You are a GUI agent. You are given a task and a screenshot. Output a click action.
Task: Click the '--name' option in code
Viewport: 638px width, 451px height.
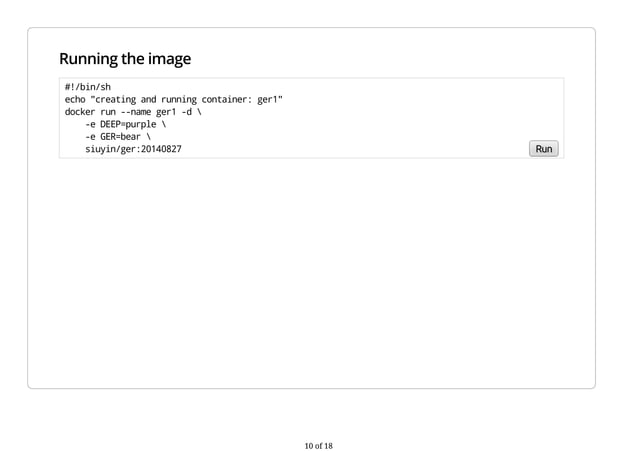point(136,112)
